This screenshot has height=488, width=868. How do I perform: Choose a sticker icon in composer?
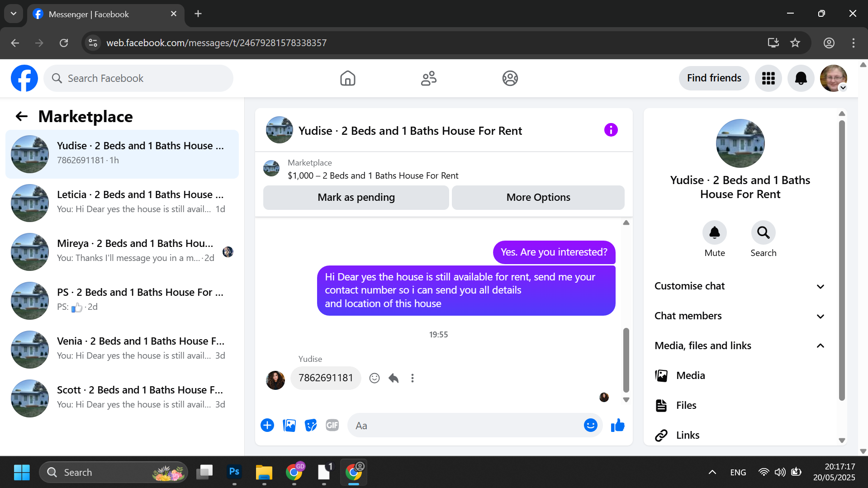click(x=311, y=425)
